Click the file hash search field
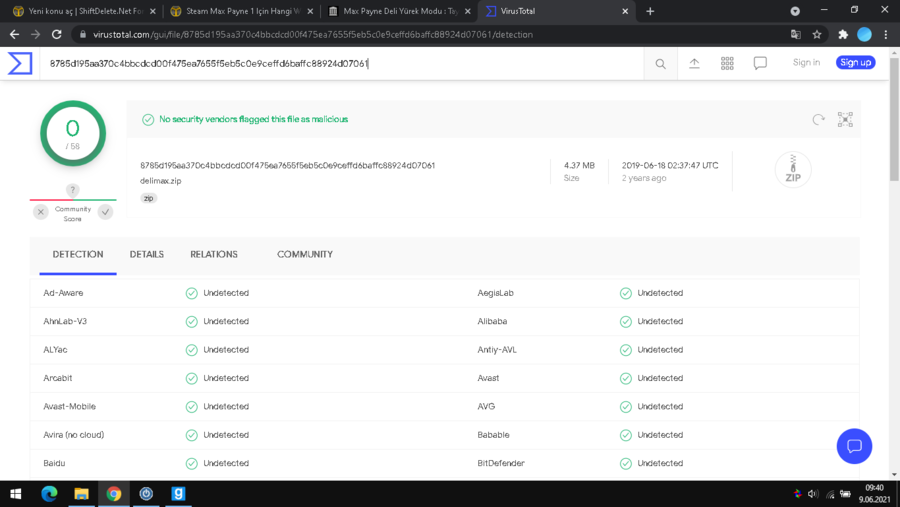This screenshot has width=900, height=507. (340, 63)
